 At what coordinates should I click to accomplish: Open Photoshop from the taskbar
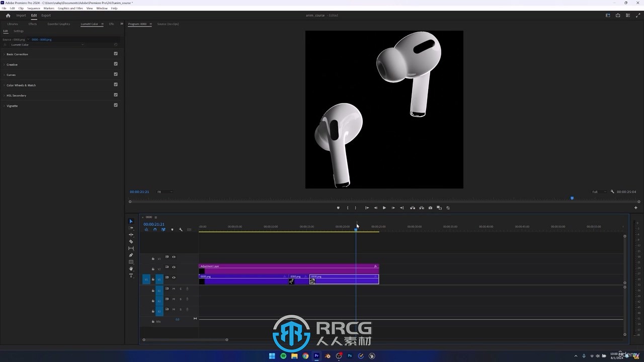[x=350, y=356]
